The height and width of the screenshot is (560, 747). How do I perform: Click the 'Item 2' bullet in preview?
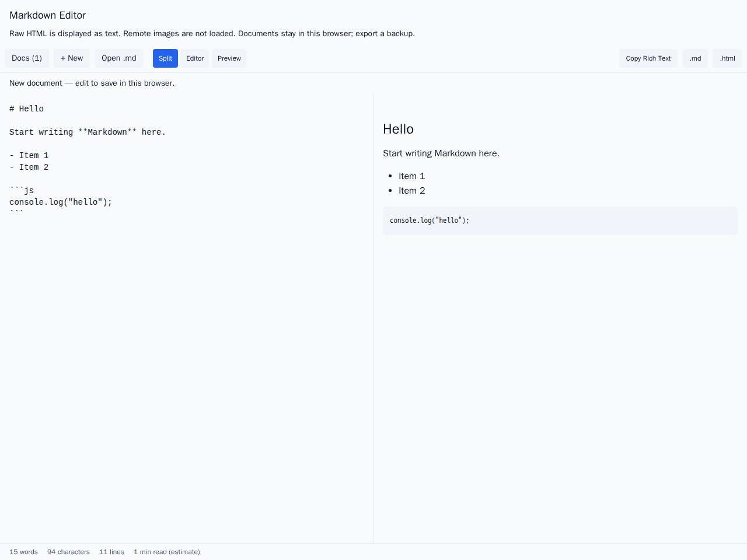coord(412,191)
